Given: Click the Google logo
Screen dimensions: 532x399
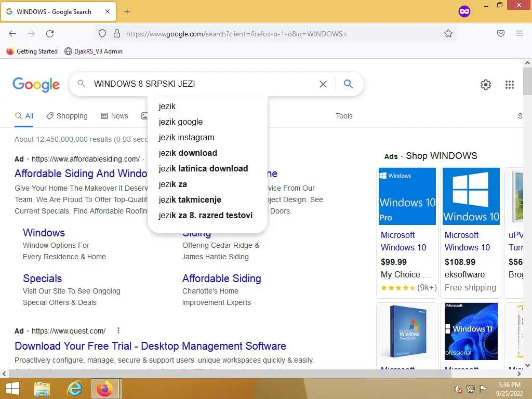Looking at the screenshot, I should pos(36,85).
